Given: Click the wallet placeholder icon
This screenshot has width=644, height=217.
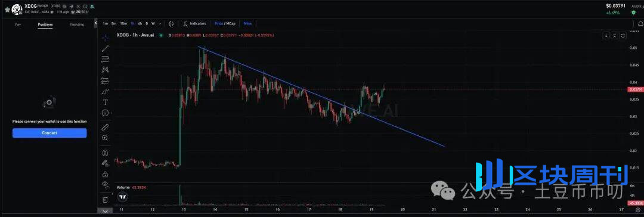Looking at the screenshot, I should (x=49, y=103).
